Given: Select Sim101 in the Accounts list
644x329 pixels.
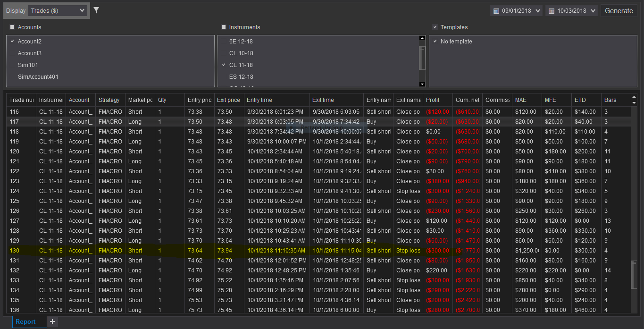Looking at the screenshot, I should (x=28, y=65).
